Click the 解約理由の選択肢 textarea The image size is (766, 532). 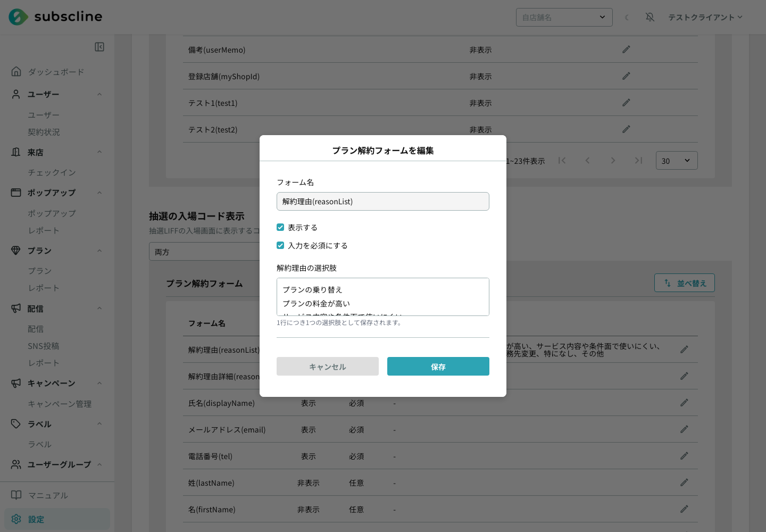[x=383, y=297]
